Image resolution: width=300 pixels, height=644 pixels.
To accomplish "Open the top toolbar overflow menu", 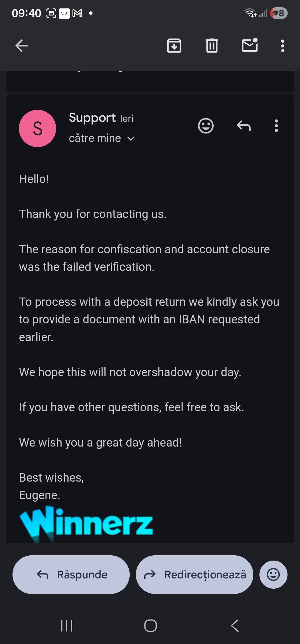I will (282, 46).
